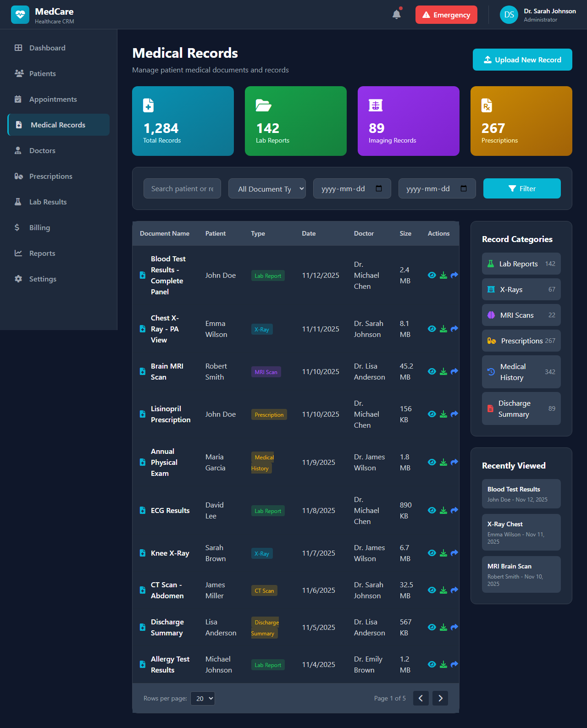Open Lab Results from the sidebar
Image resolution: width=587 pixels, height=728 pixels.
48,202
